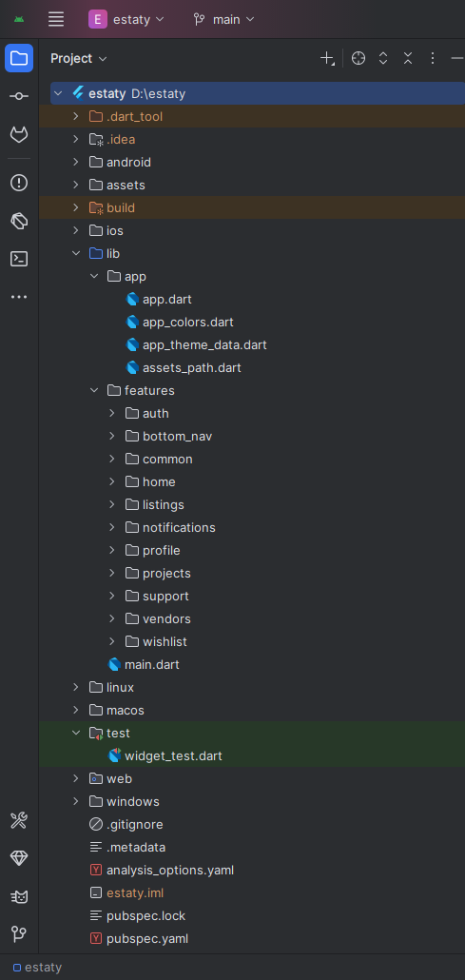Open Project panel options menu
465x980 pixels.
tap(433, 58)
